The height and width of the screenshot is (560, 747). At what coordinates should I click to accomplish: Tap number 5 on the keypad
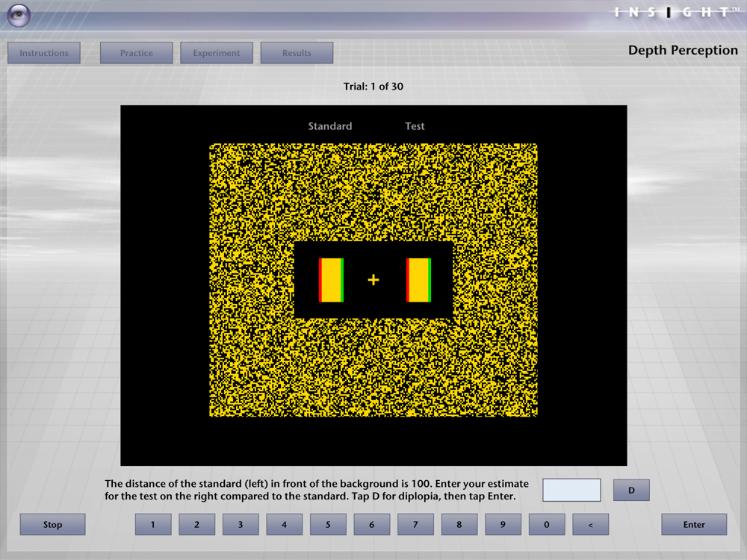point(328,524)
